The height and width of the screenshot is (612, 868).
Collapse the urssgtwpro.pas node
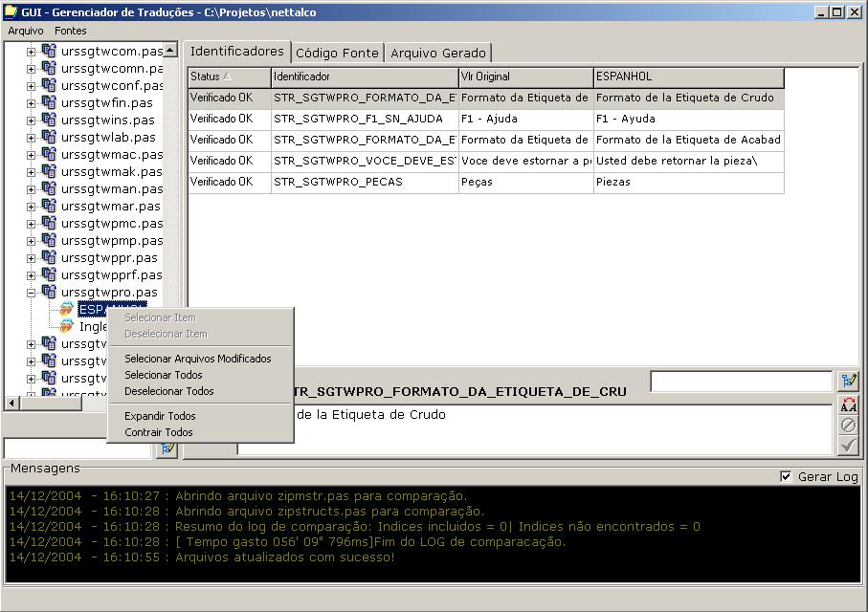(x=31, y=293)
